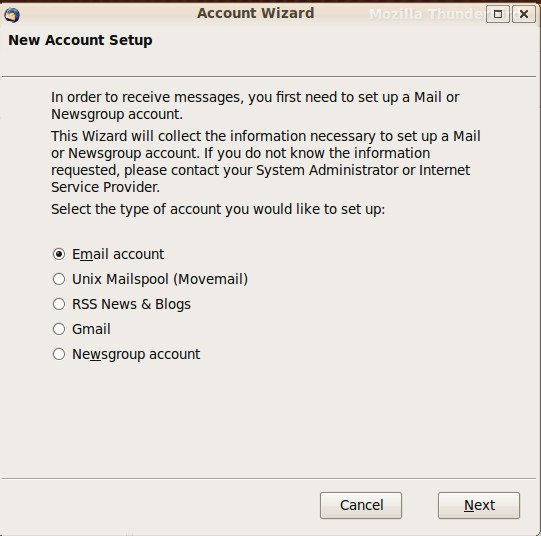
Task: Click Next to continue the wizard
Action: [x=479, y=505]
